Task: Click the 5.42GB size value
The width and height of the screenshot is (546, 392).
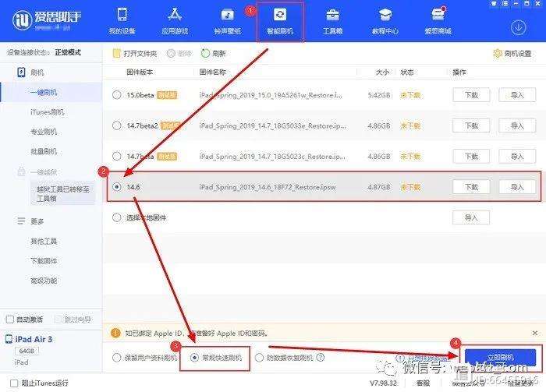Action: pos(379,95)
